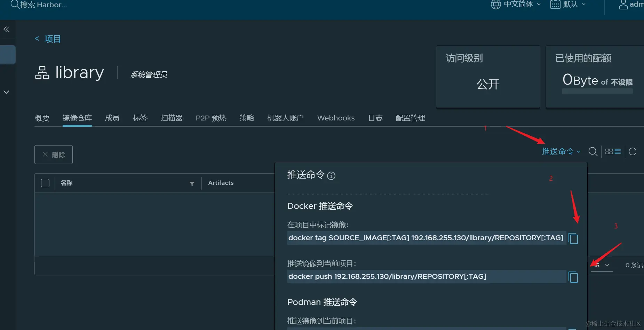The width and height of the screenshot is (644, 330).
Task: Click the highlighted sidebar navigation item
Action: pos(8,55)
